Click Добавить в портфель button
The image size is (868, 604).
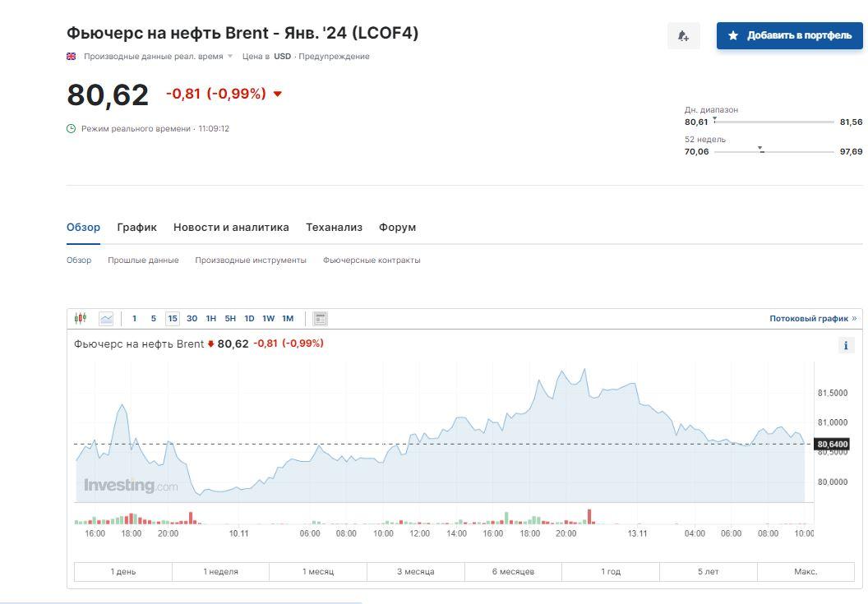click(789, 36)
